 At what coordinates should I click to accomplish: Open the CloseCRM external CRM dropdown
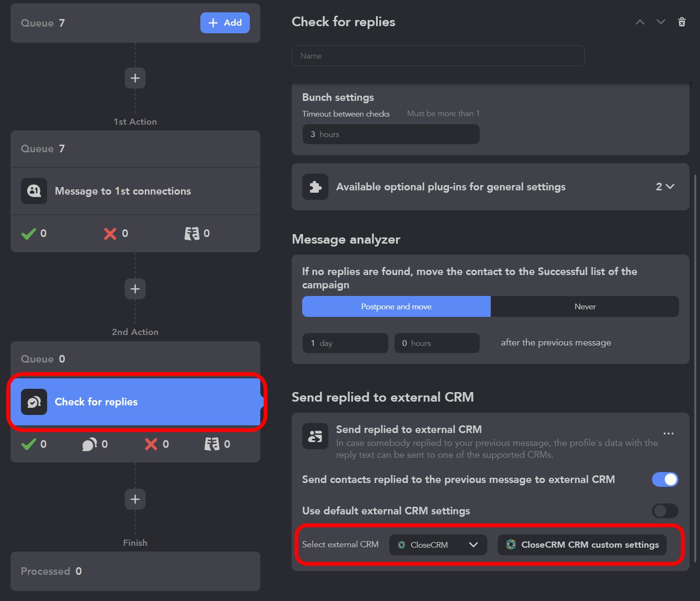click(438, 545)
